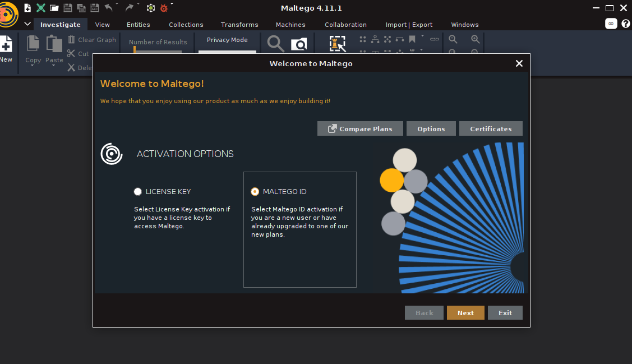Click Clear Graph trash icon
The width and height of the screenshot is (632, 364).
(x=71, y=39)
